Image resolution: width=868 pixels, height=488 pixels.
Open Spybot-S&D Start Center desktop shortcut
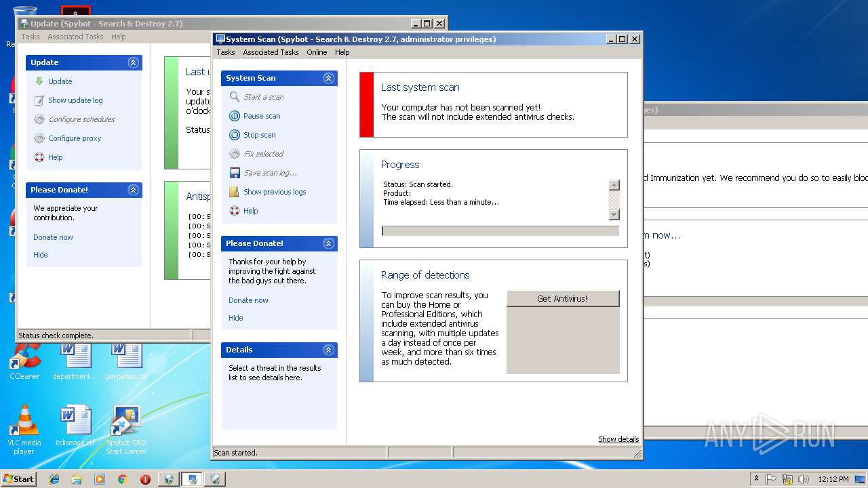126,429
